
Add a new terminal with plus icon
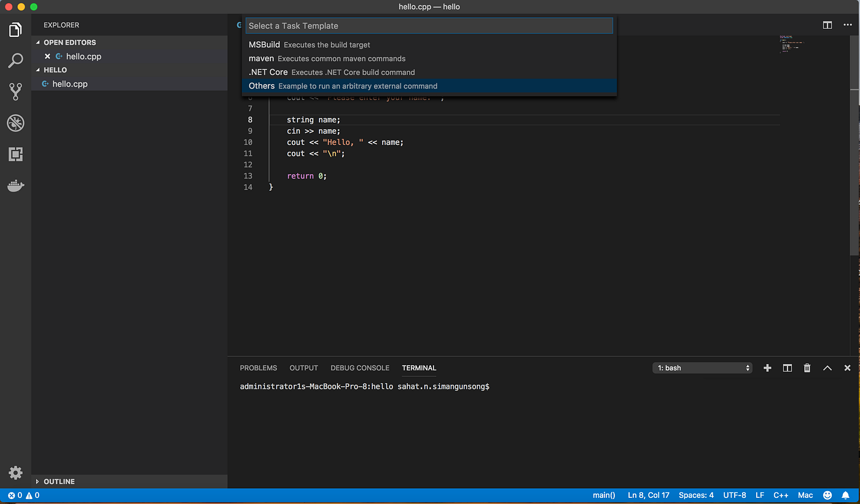pos(767,368)
